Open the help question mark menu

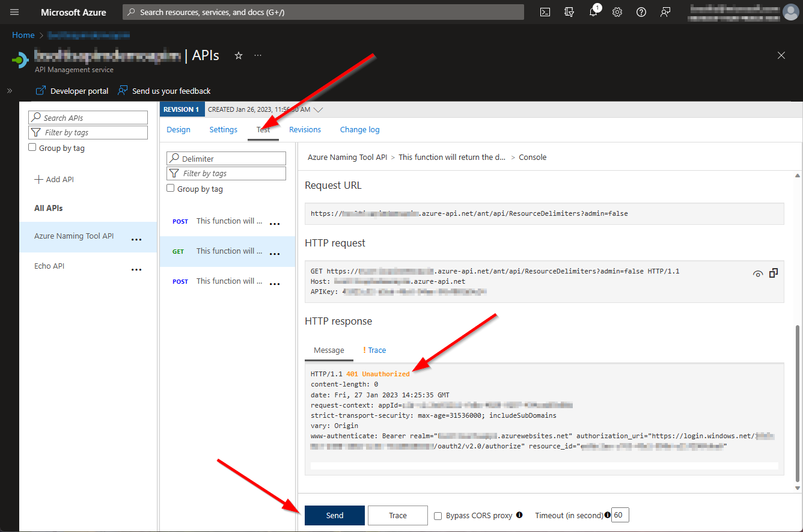coord(641,12)
